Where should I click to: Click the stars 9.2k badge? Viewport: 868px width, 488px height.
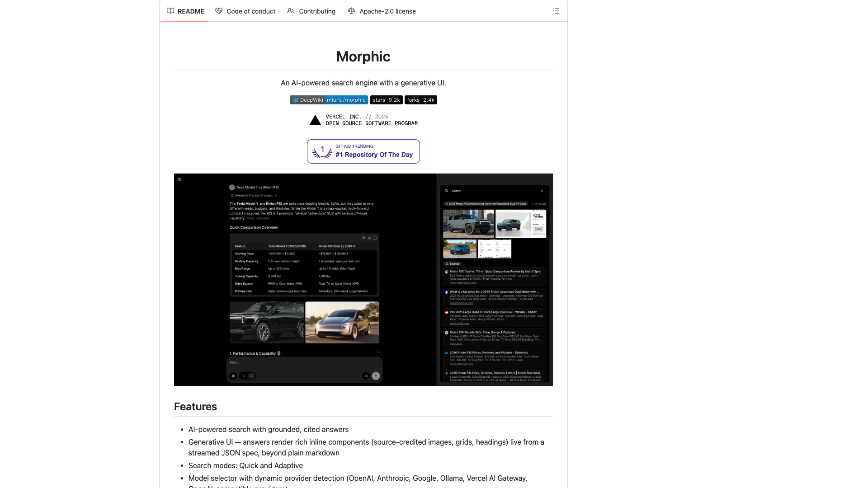[387, 100]
